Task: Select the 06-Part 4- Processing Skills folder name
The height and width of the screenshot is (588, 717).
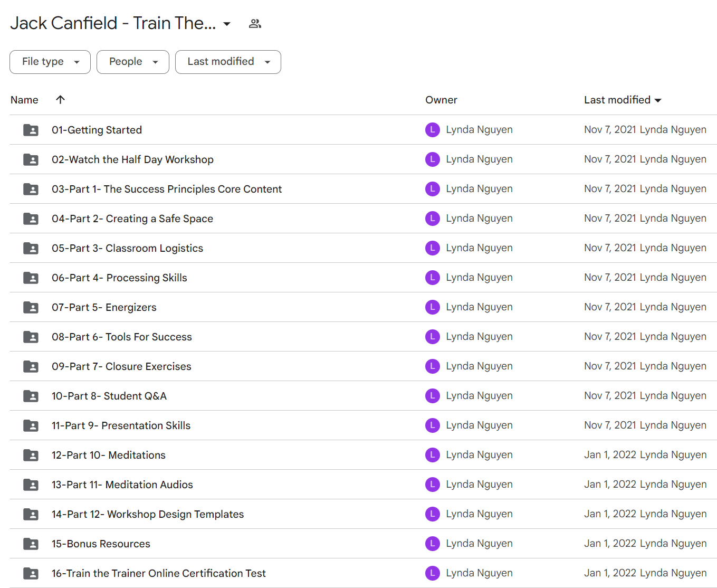Action: click(119, 278)
